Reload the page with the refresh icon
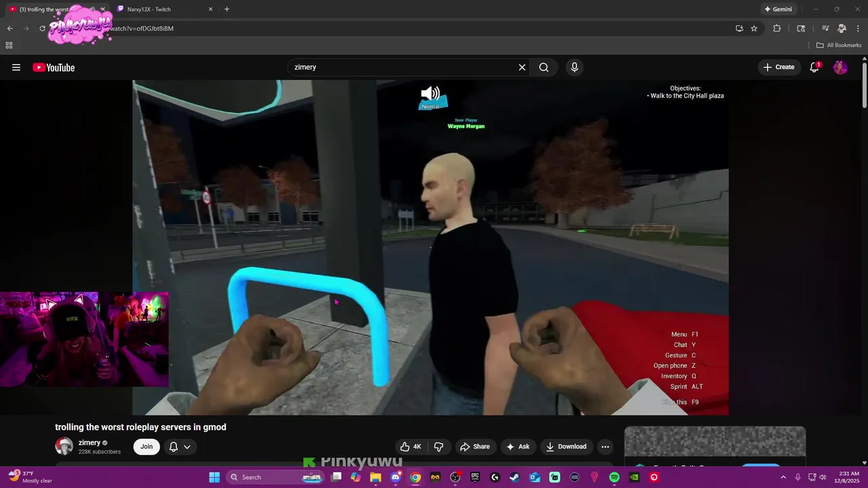Viewport: 868px width, 488px height. coord(42,28)
